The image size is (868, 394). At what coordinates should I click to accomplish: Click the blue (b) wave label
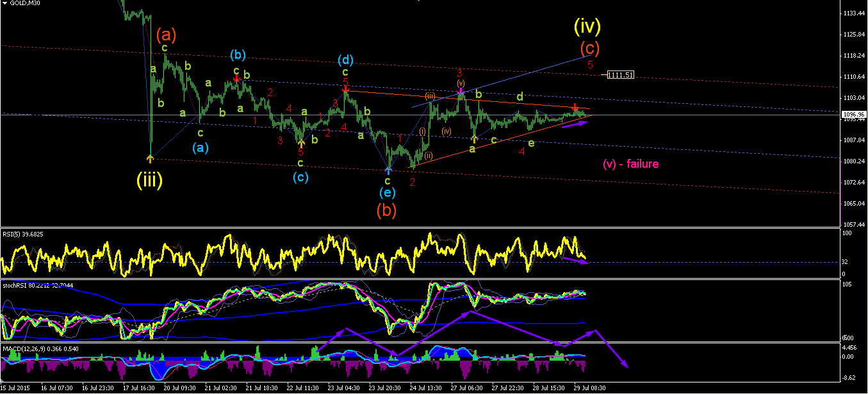[x=237, y=54]
